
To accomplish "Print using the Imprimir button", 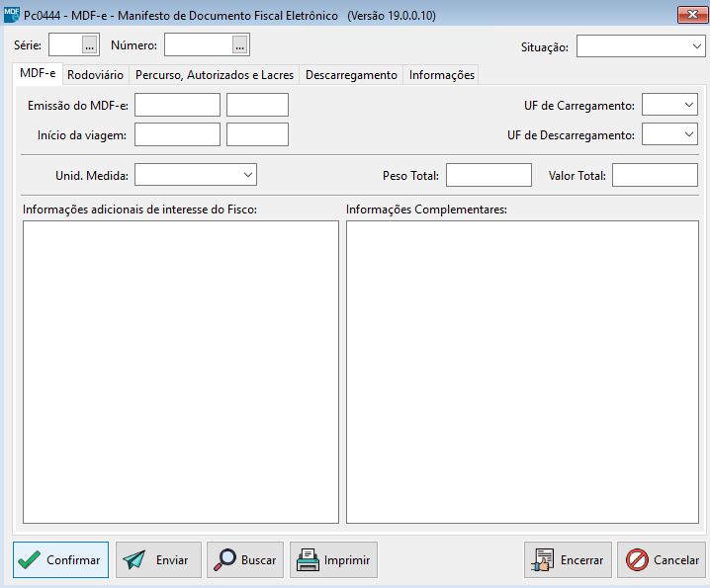I will [x=333, y=560].
